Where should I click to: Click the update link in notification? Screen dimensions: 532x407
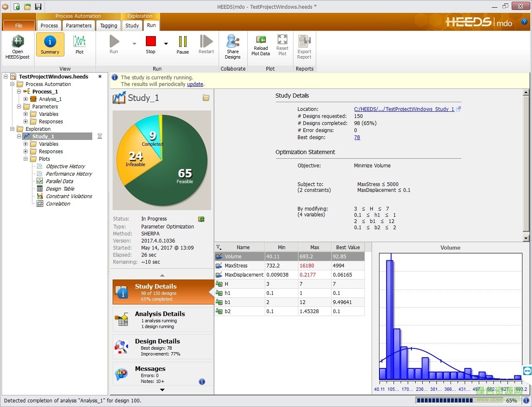click(x=195, y=84)
